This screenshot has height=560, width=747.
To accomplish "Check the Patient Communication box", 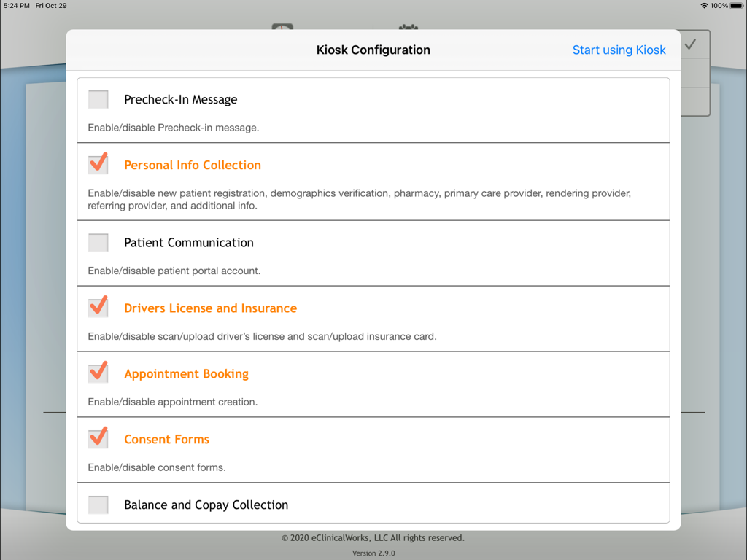I will coord(98,242).
